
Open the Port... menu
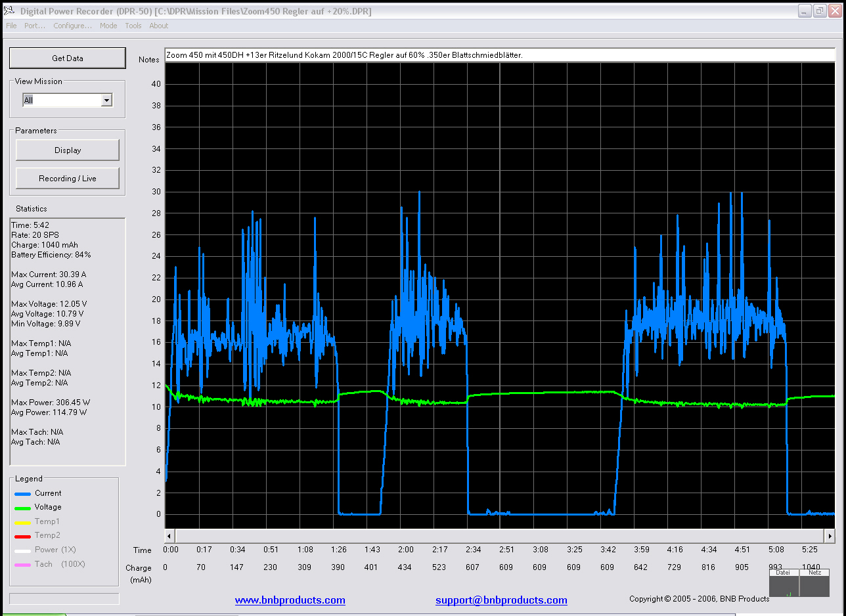[35, 26]
